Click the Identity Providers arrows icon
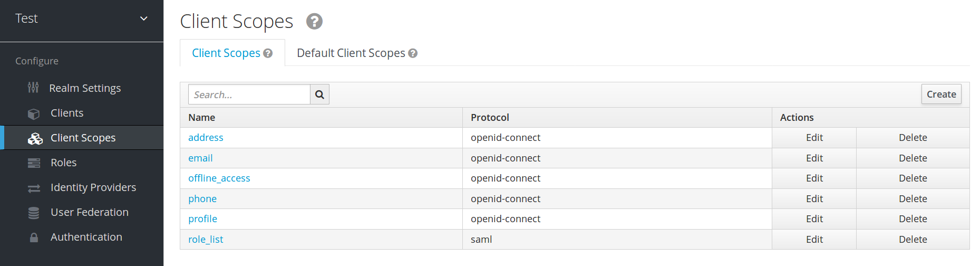This screenshot has height=266, width=980. tap(34, 188)
